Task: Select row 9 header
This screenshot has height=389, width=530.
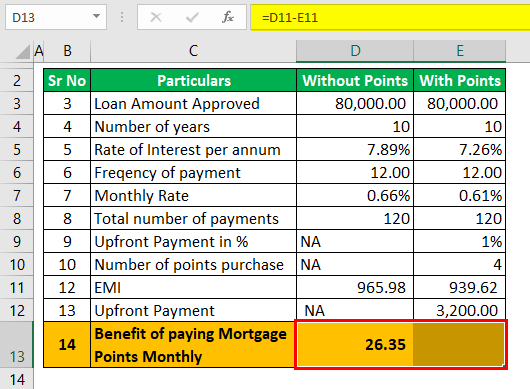Action: (17, 241)
